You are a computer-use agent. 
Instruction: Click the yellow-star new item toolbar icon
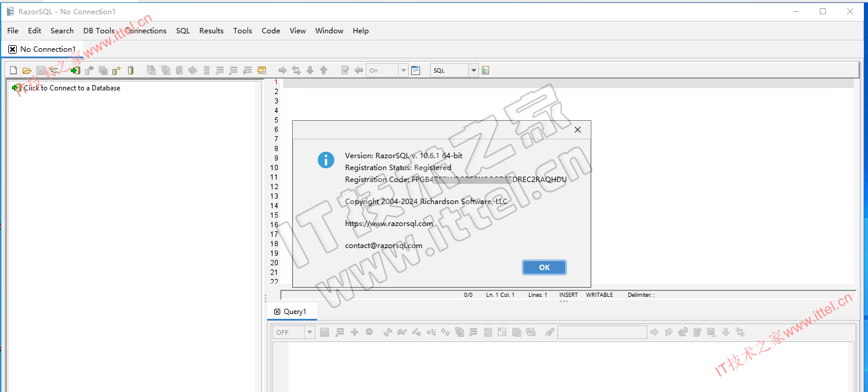tap(117, 70)
